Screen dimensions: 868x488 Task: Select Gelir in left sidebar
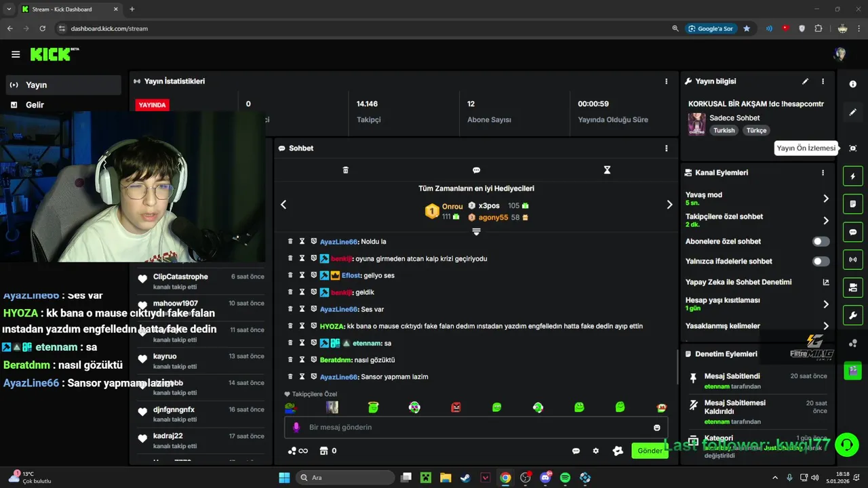[x=63, y=105]
